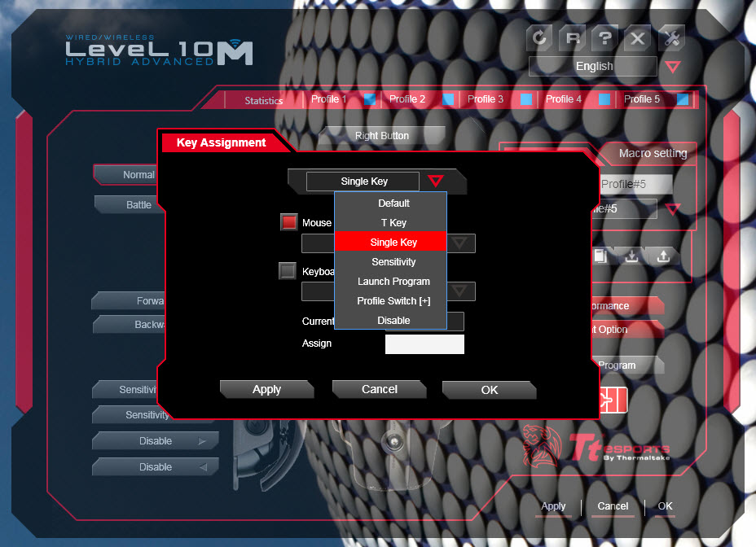Click Cancel at the bottom of the main window

point(613,506)
